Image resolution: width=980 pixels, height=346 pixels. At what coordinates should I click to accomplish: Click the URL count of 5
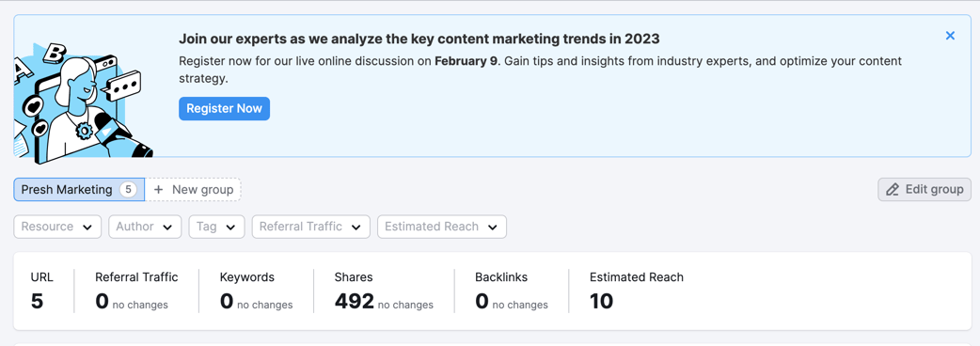tap(37, 301)
